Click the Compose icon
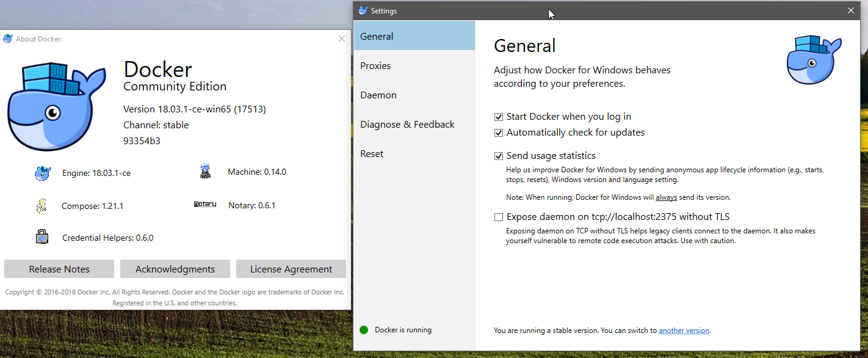 [x=42, y=206]
